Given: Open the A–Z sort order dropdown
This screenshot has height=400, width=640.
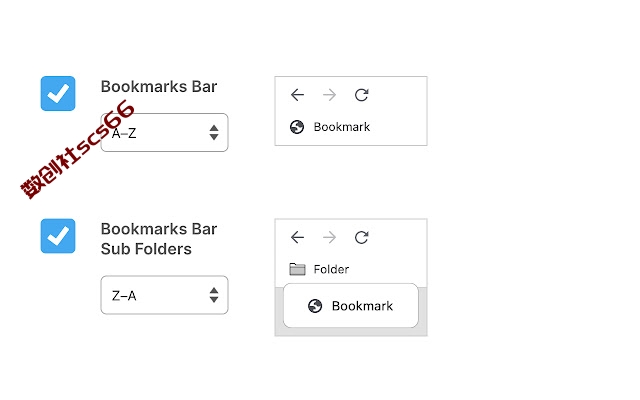Looking at the screenshot, I should pos(164,133).
